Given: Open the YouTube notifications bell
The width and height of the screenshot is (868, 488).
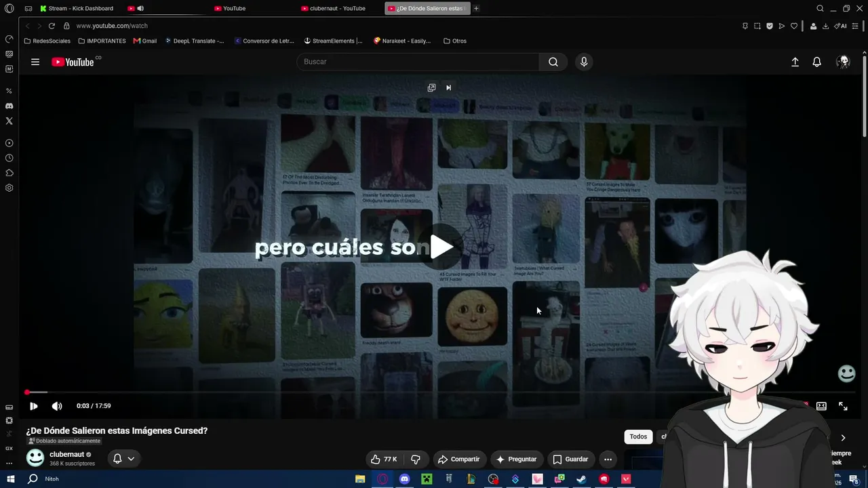Looking at the screenshot, I should tap(816, 62).
